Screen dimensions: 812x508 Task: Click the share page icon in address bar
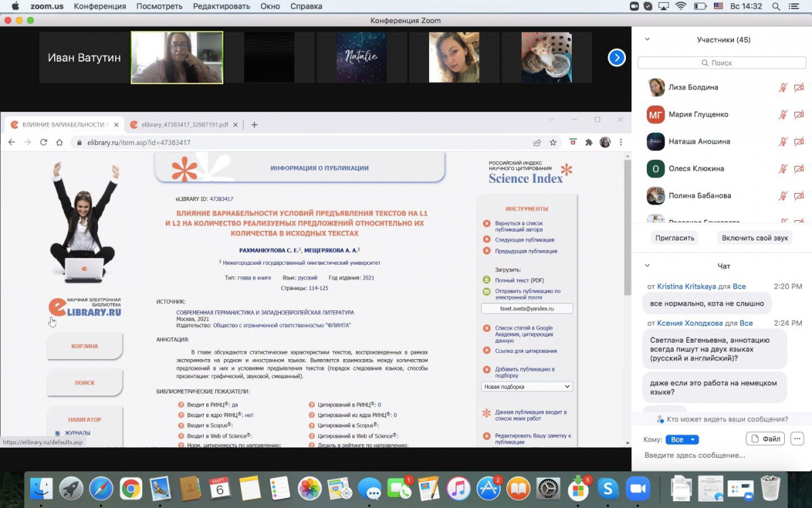(537, 142)
